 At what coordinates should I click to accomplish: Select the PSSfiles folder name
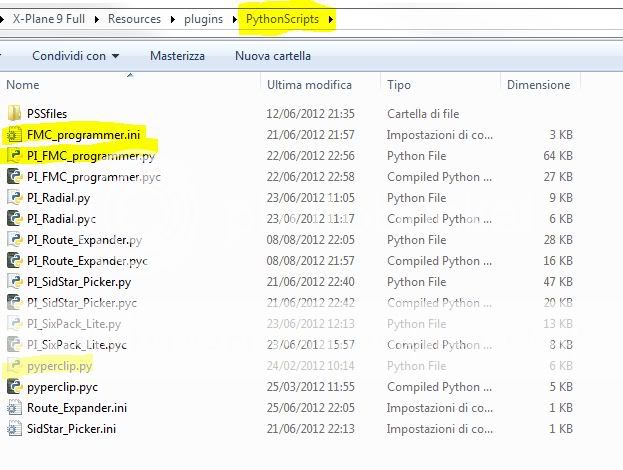[47, 114]
